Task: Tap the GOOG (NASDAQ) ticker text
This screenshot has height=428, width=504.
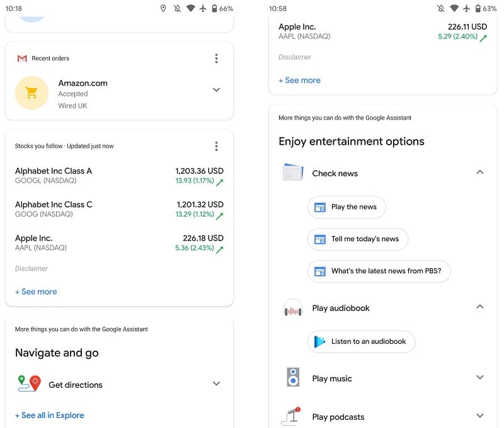Action: tap(43, 214)
